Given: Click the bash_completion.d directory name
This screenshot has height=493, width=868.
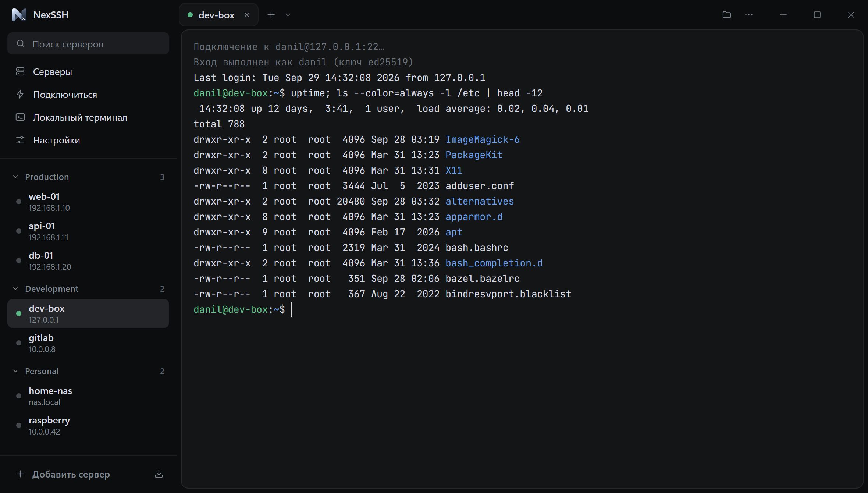Looking at the screenshot, I should [494, 263].
